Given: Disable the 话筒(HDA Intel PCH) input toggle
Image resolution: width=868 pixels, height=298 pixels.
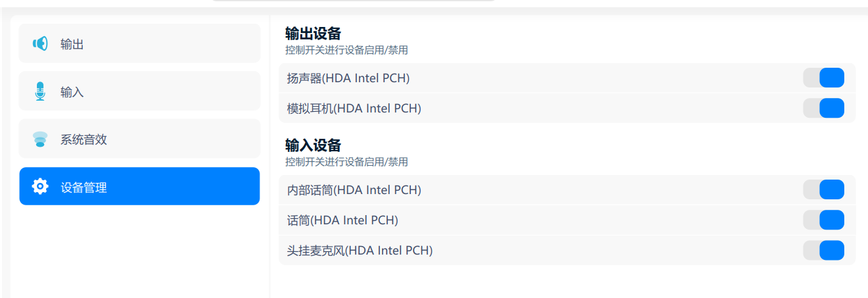Looking at the screenshot, I should coord(823,220).
